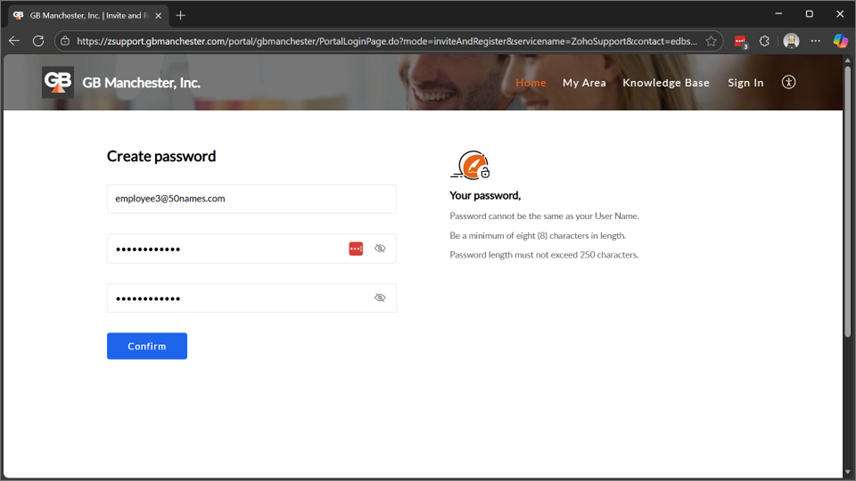The image size is (856, 481).
Task: Open the red password manager extension
Action: (740, 41)
